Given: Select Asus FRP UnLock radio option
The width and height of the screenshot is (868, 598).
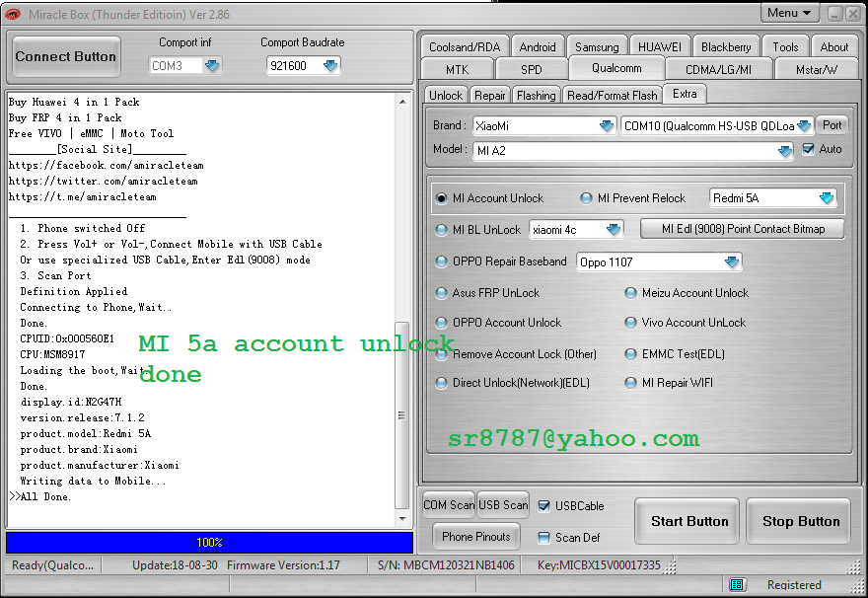Looking at the screenshot, I should point(441,293).
